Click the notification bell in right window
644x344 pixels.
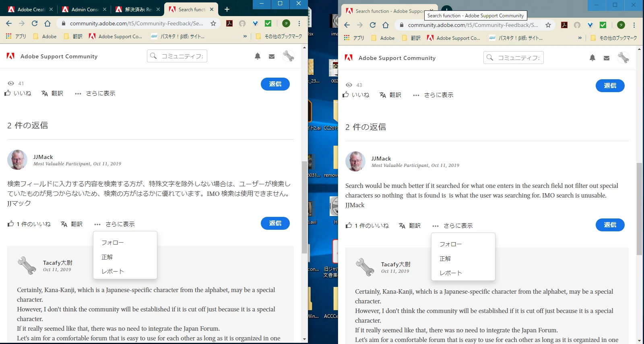click(x=592, y=58)
